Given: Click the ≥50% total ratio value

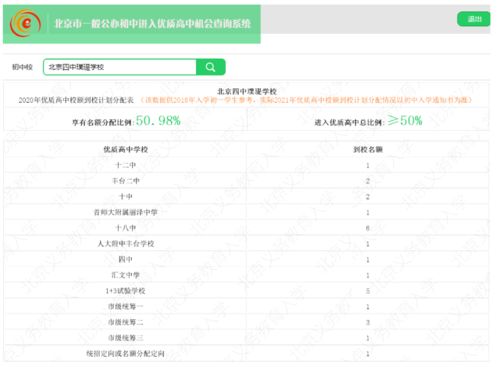Looking at the screenshot, I should click(405, 120).
